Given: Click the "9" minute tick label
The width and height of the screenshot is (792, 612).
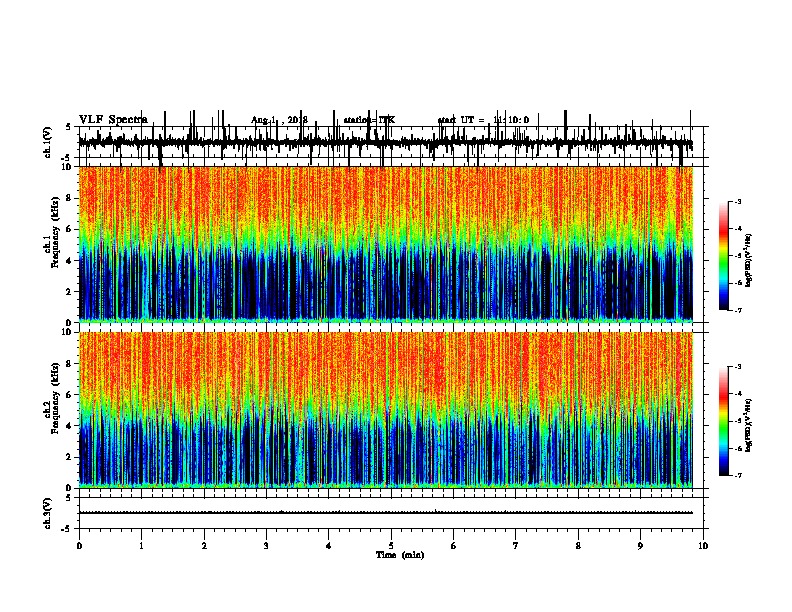Looking at the screenshot, I should click(640, 546).
